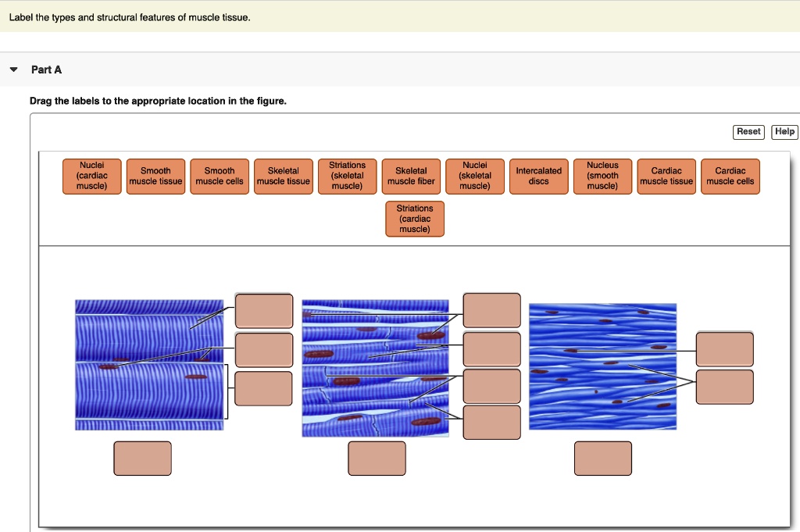Select the 'Cardiac muscle cells' label
The image size is (800, 532).
[x=730, y=177]
